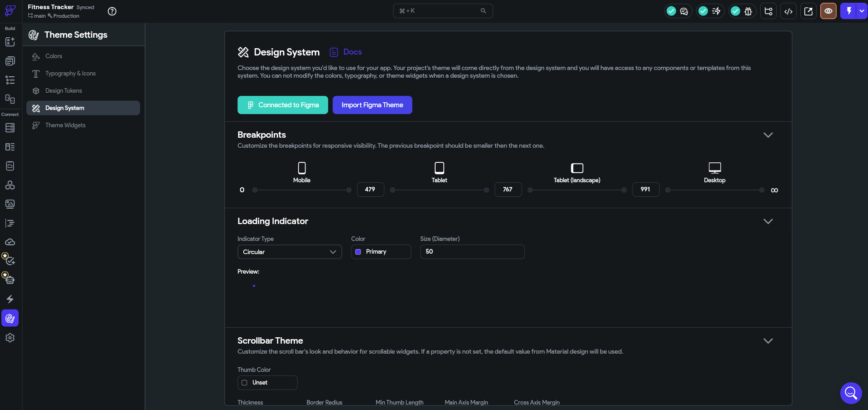Toggle the eye preview mode button
This screenshot has height=410, width=868.
[x=828, y=11]
